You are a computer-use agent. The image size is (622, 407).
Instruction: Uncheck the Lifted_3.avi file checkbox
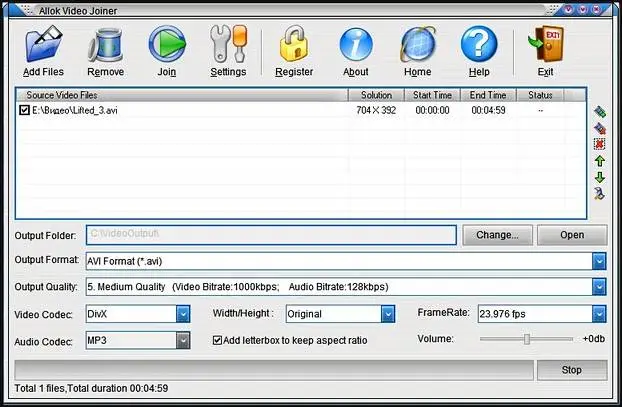coord(24,110)
